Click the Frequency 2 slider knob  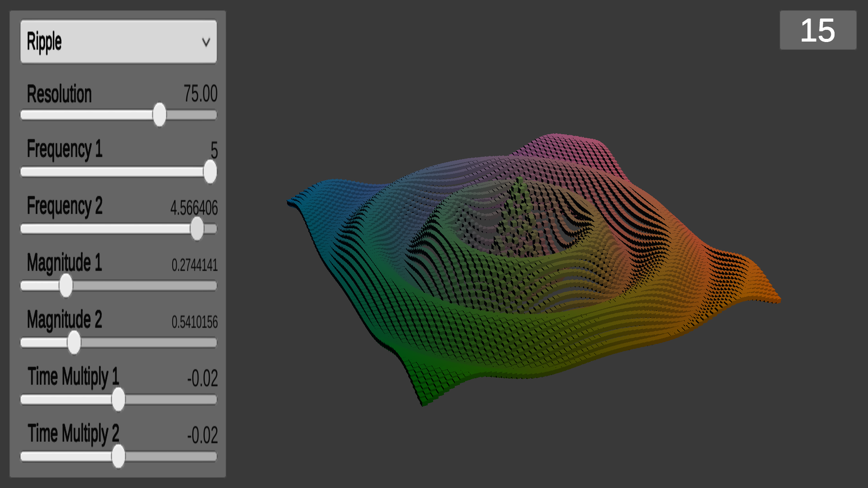[197, 229]
